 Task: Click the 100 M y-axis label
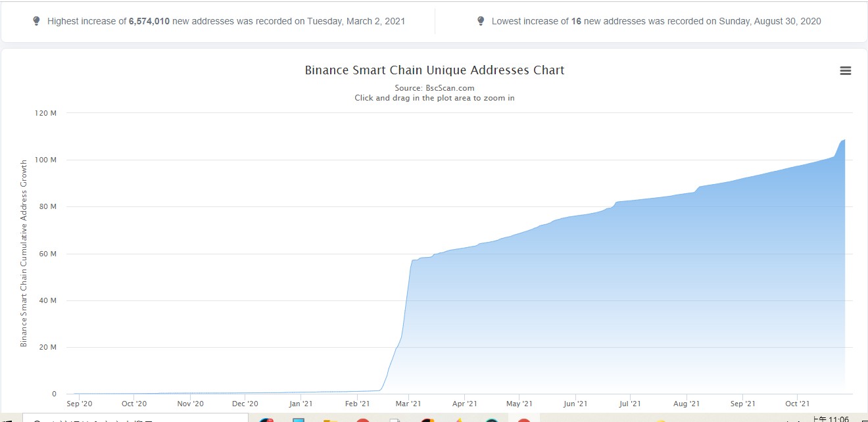tap(45, 160)
